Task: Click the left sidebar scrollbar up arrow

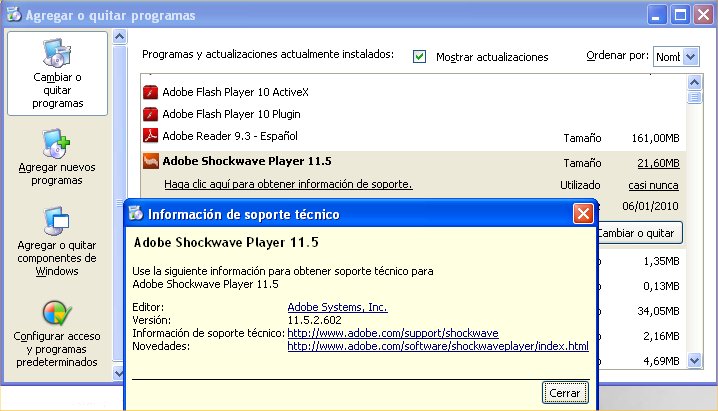Action: 120,36
